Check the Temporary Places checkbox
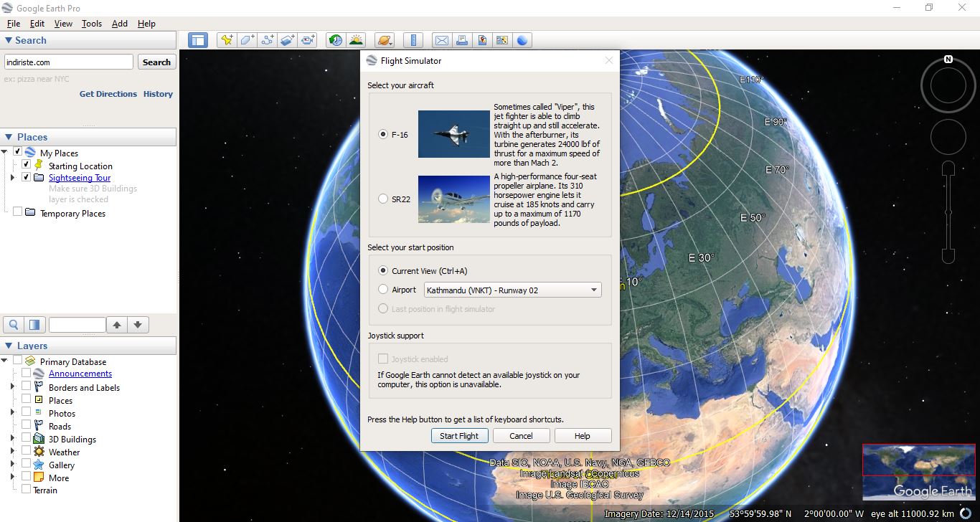 [18, 212]
